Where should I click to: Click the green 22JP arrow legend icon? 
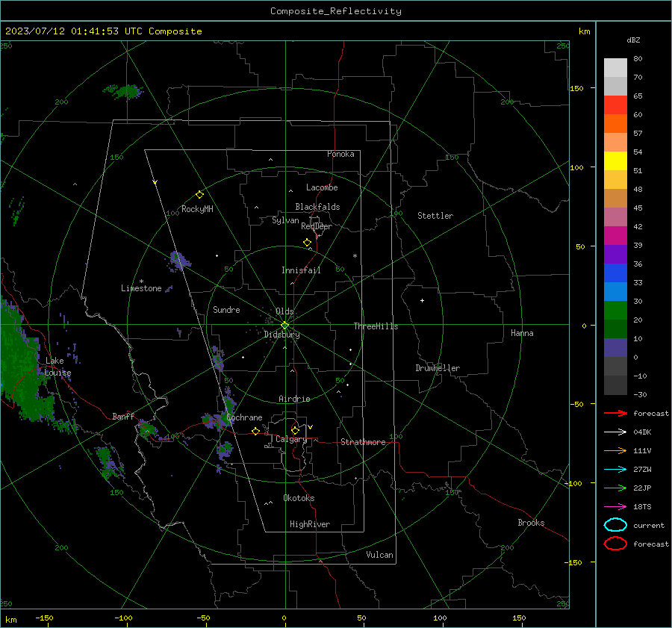click(615, 488)
